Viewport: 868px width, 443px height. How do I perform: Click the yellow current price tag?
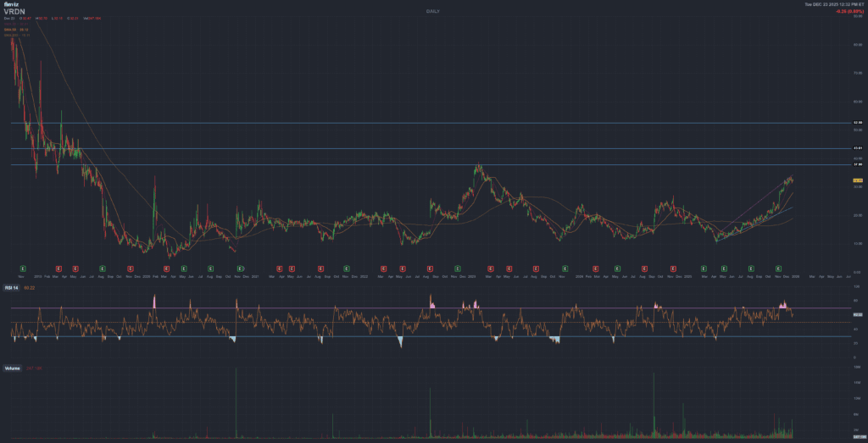point(857,180)
